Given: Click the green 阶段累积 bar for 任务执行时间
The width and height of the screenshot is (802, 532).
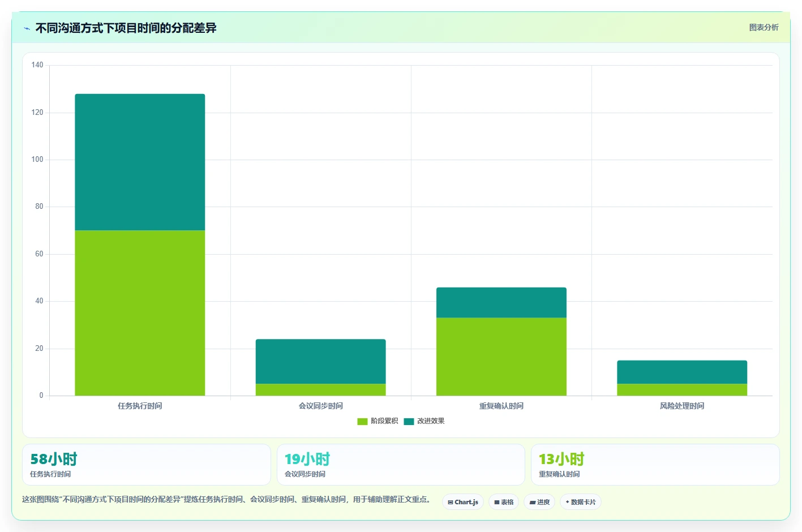Looking at the screenshot, I should coord(140,313).
